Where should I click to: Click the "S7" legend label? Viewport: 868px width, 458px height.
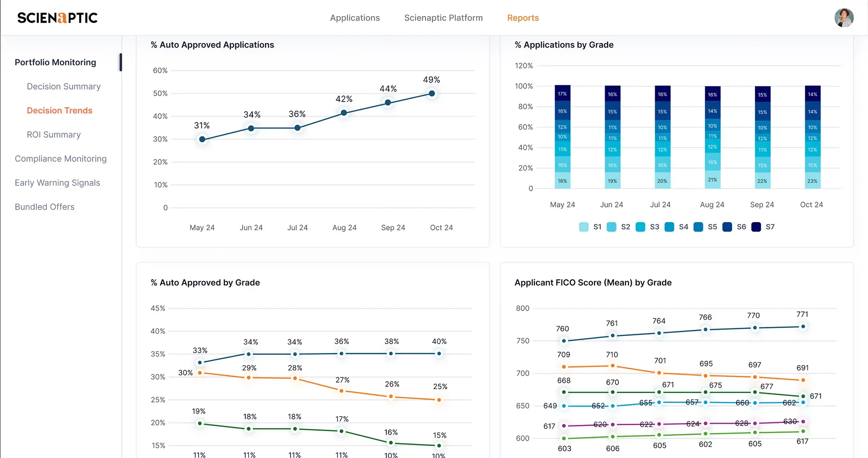770,227
